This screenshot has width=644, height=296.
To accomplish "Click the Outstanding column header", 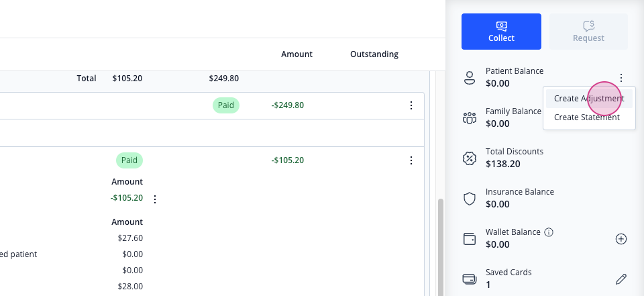I will pyautogui.click(x=374, y=54).
